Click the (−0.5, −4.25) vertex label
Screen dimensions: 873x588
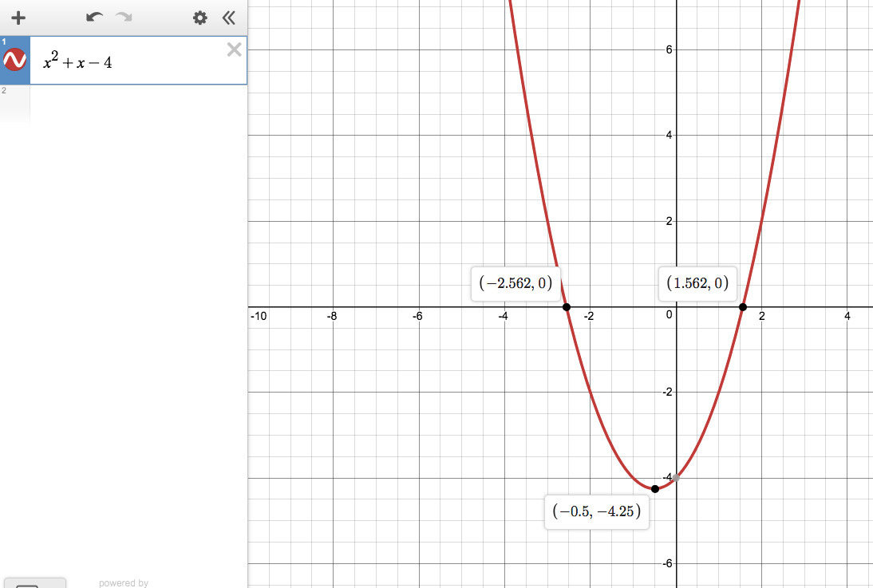click(597, 511)
